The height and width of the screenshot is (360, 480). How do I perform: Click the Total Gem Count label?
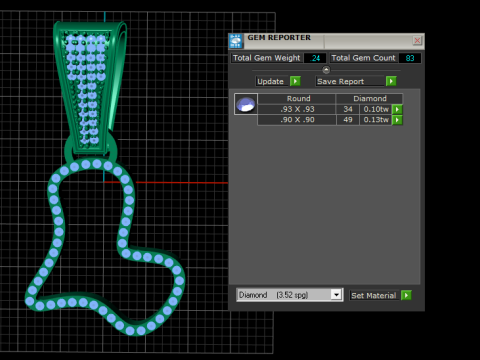coord(363,58)
